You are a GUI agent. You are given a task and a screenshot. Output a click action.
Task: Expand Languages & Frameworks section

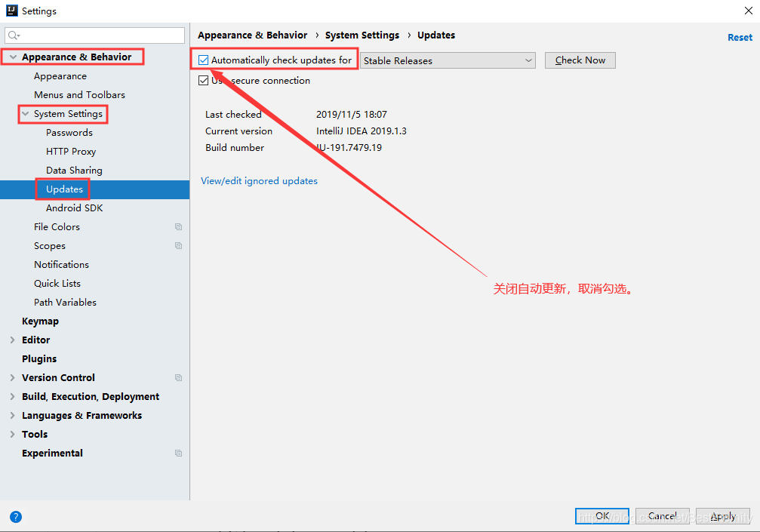tap(13, 415)
